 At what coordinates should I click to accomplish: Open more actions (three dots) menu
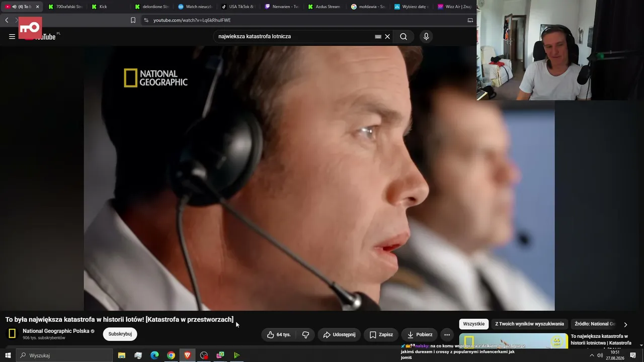[x=447, y=335]
